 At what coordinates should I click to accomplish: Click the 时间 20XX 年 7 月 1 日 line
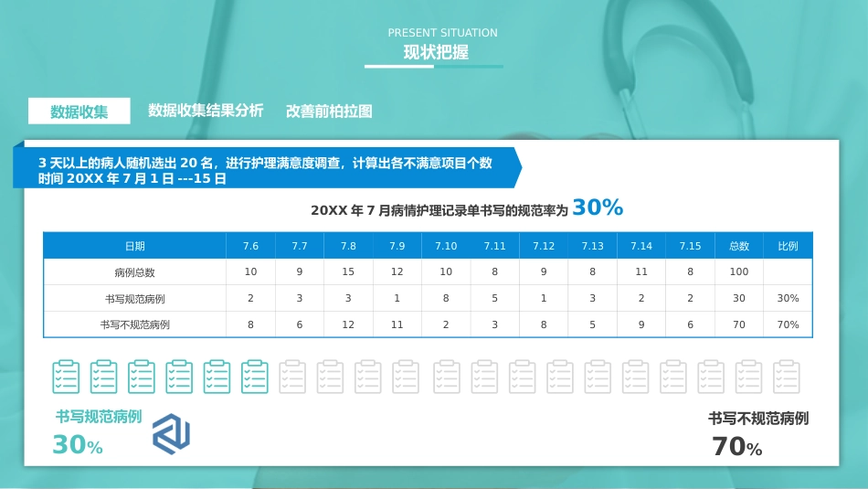pos(132,179)
